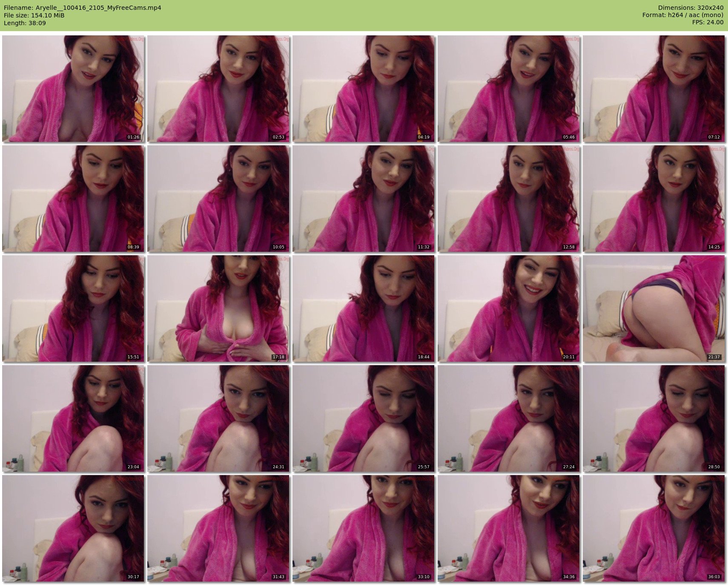The height and width of the screenshot is (585, 728).
Task: Select the frame marked 11:32
Action: pos(364,199)
